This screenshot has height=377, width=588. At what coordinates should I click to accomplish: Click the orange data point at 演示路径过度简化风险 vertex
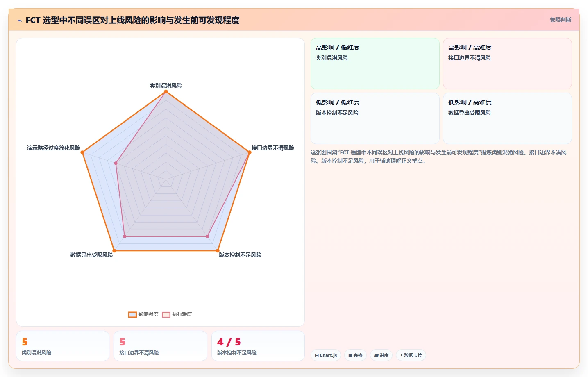(82, 152)
